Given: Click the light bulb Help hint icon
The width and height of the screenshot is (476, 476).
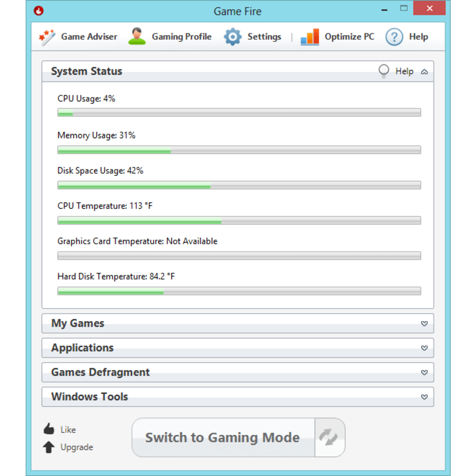Looking at the screenshot, I should point(383,71).
